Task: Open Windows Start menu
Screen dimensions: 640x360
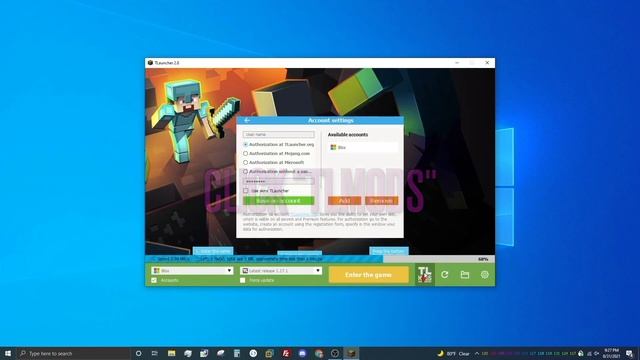Action: coord(8,353)
